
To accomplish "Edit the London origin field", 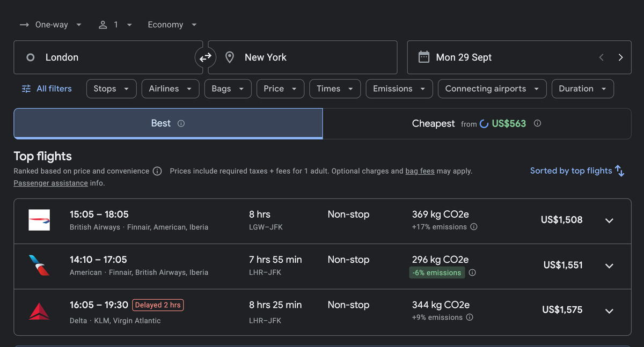I will [x=108, y=57].
